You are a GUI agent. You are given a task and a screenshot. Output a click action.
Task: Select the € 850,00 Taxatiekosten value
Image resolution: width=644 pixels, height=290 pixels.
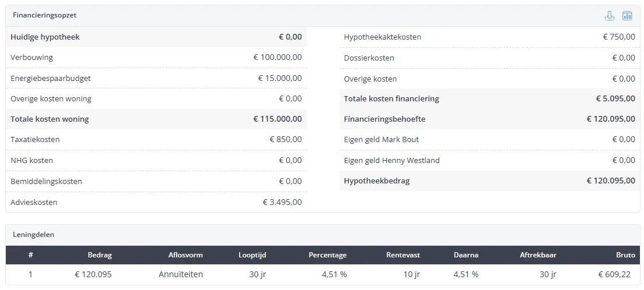tap(286, 139)
